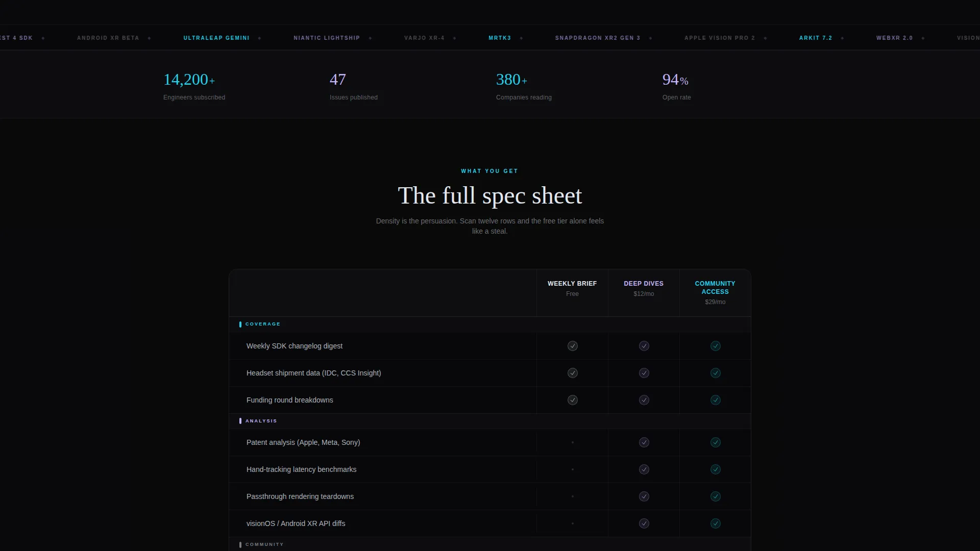Screen dimensions: 980x551
Task: Click Community Access checkmark for Patent analysis row
Action: (715, 442)
